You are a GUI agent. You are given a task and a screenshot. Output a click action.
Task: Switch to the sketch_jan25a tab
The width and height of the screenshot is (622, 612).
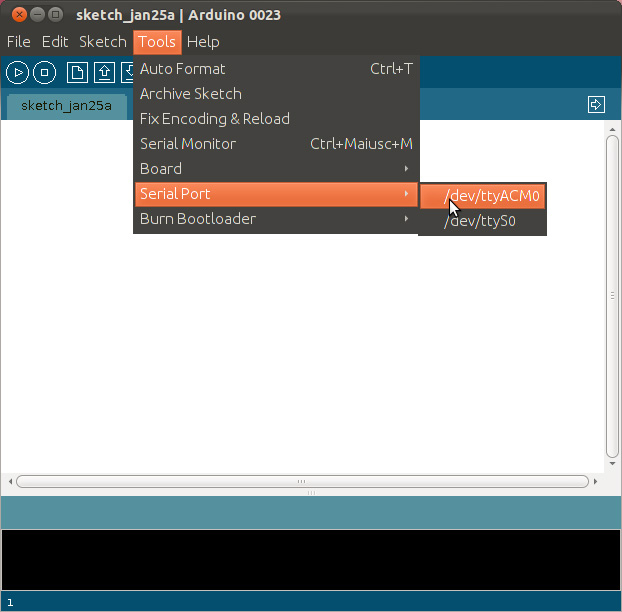point(66,105)
